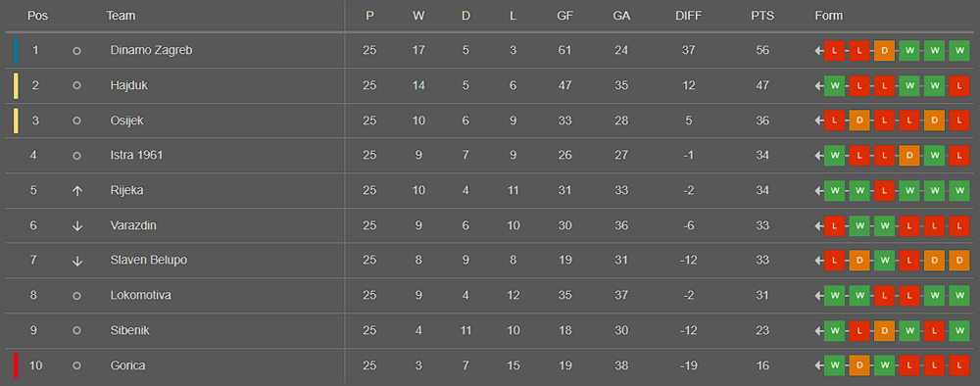
Task: Sort by GF column header
Action: click(565, 17)
